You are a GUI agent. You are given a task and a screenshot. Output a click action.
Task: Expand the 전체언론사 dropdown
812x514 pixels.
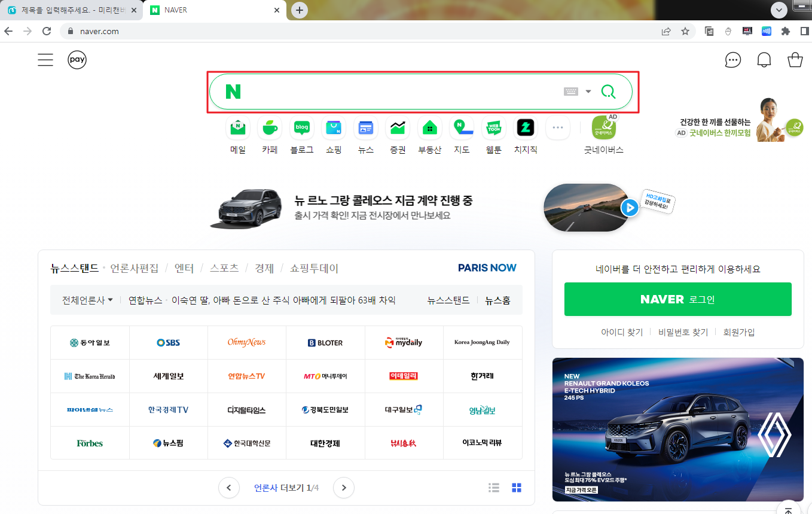click(x=87, y=300)
